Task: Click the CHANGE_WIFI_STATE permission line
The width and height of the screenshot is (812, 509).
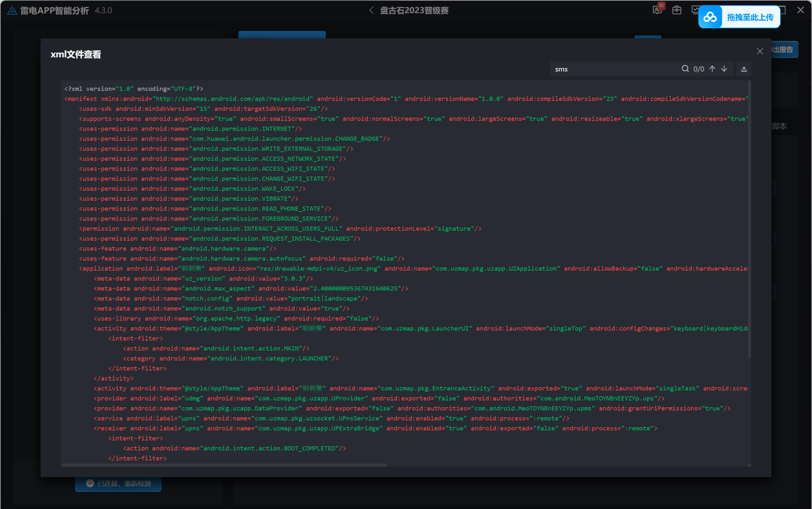Action: (207, 178)
